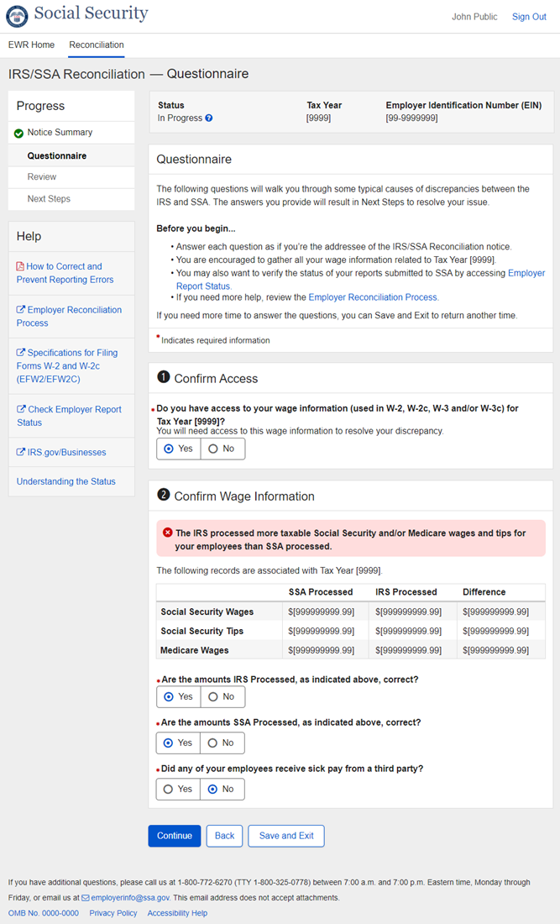Viewport: 560px width, 924px height.
Task: Select No for access to wage information
Action: point(222,449)
